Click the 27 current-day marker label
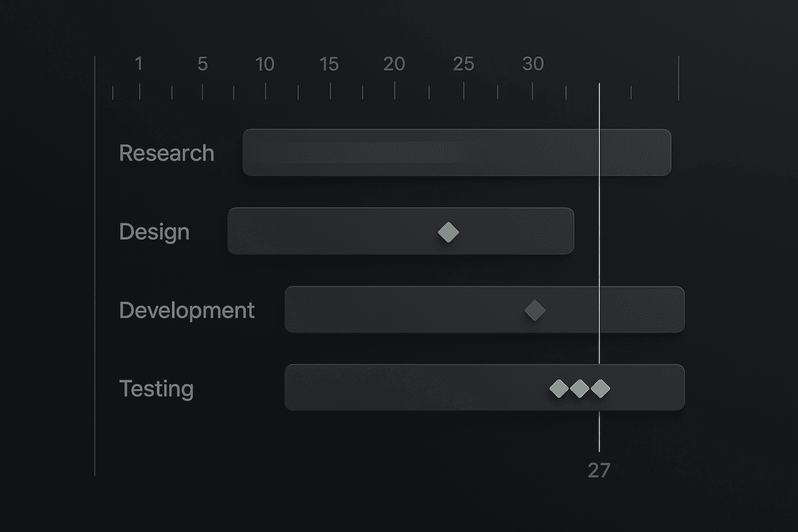This screenshot has height=532, width=798. (598, 470)
